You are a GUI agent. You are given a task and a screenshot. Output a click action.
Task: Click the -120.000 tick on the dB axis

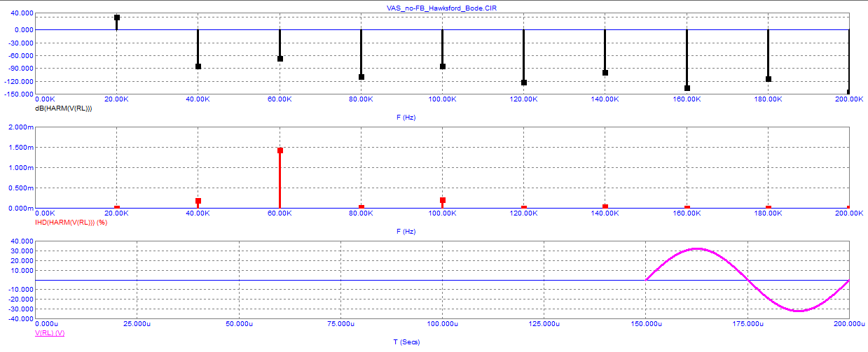(18, 81)
